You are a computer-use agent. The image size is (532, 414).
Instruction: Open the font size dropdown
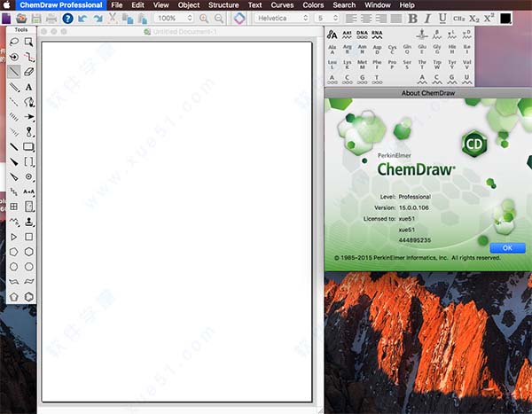(x=327, y=18)
